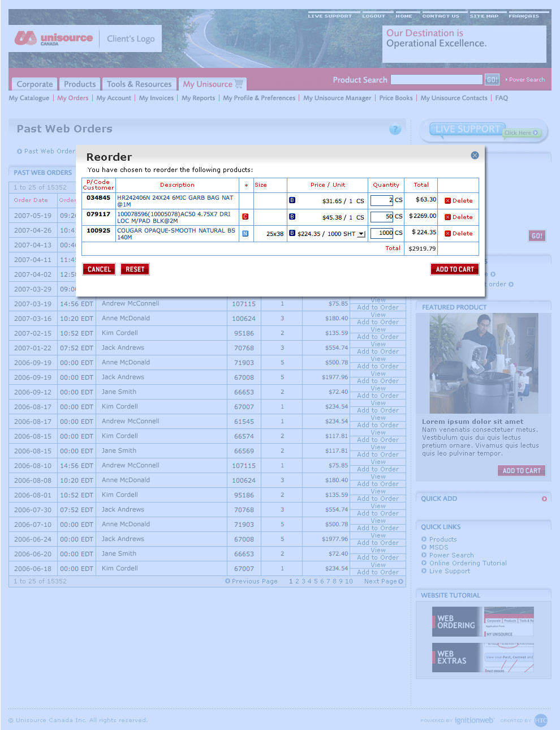Click the red C icon for product 079117
Screen dimensions: 560x730
(245, 217)
